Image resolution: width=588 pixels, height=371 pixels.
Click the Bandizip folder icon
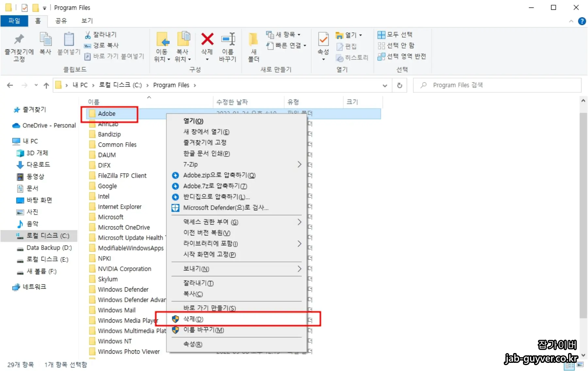(x=92, y=134)
